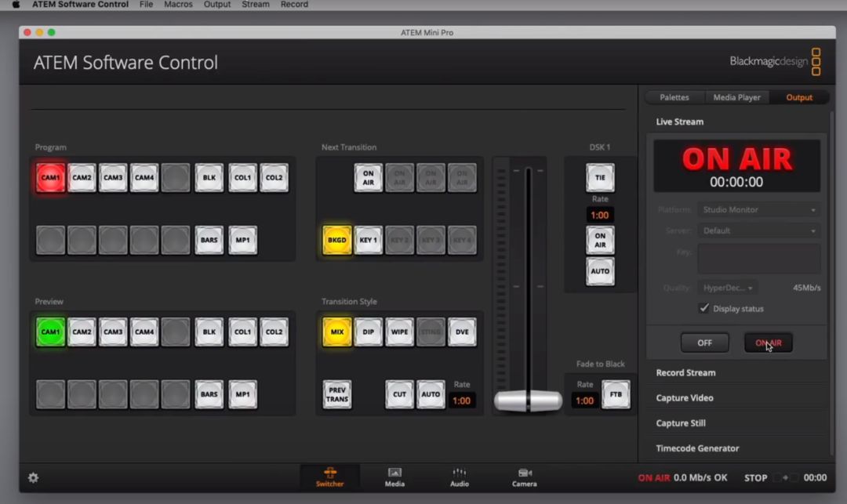
Task: Select CAM3 on the Program bus
Action: [113, 177]
